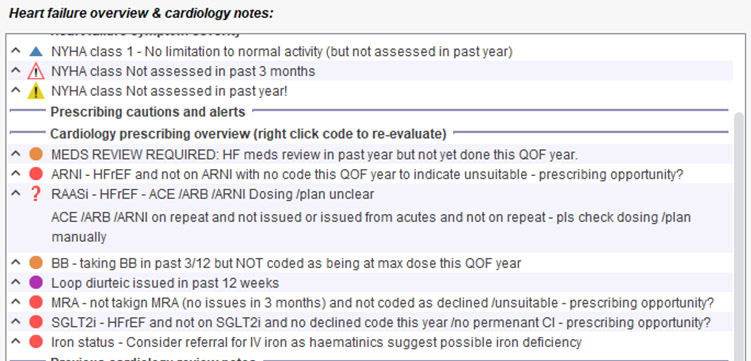Viewport: 751px width, 361px height.
Task: Select the Cardiology prescribing overview heading
Action: point(249,134)
